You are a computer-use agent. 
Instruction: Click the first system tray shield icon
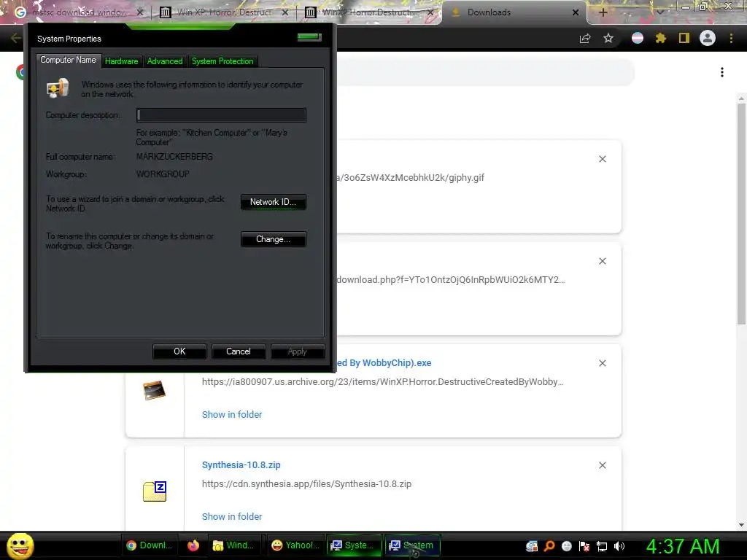(x=532, y=546)
